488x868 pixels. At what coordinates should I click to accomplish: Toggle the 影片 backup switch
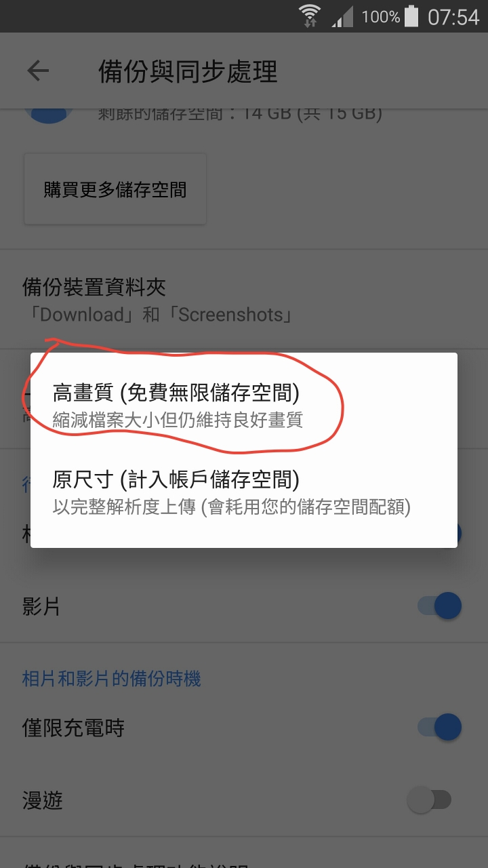tap(440, 606)
